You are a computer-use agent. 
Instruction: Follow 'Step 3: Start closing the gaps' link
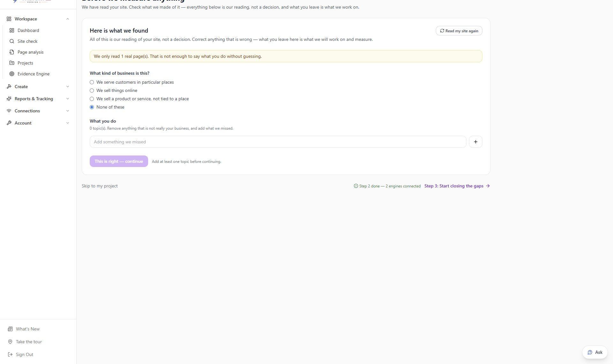pyautogui.click(x=457, y=186)
